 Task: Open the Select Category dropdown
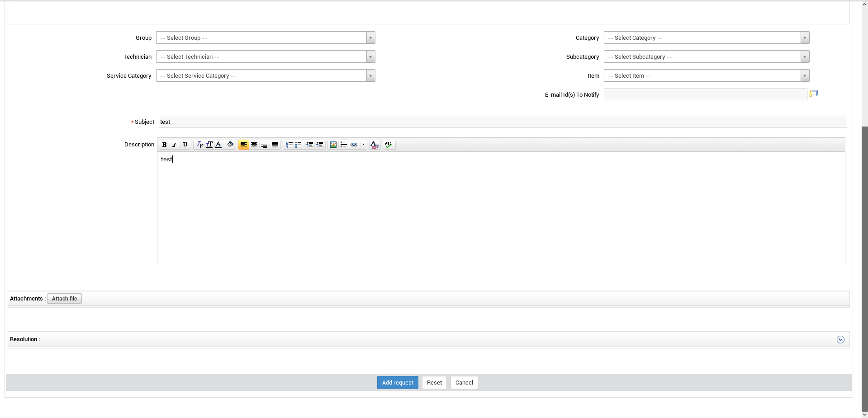point(706,38)
